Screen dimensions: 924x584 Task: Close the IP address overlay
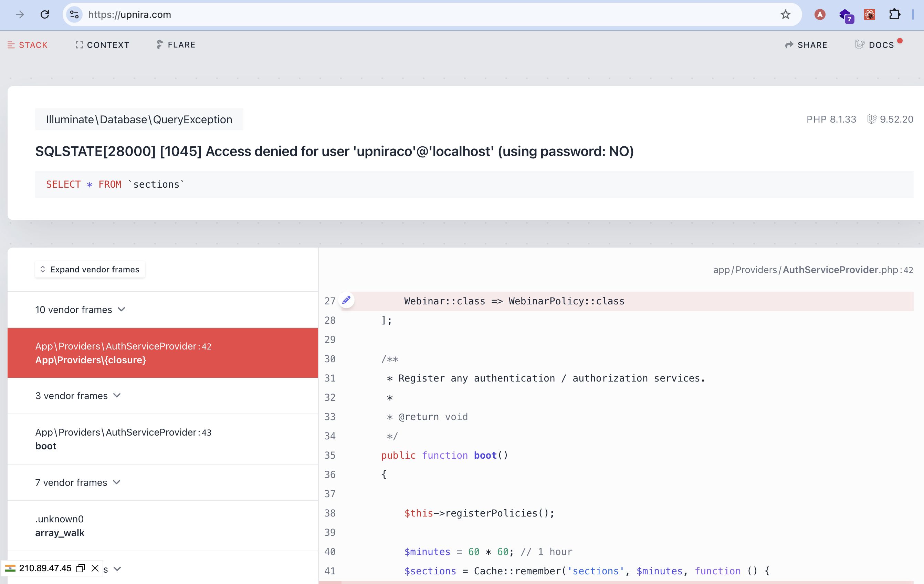[95, 568]
